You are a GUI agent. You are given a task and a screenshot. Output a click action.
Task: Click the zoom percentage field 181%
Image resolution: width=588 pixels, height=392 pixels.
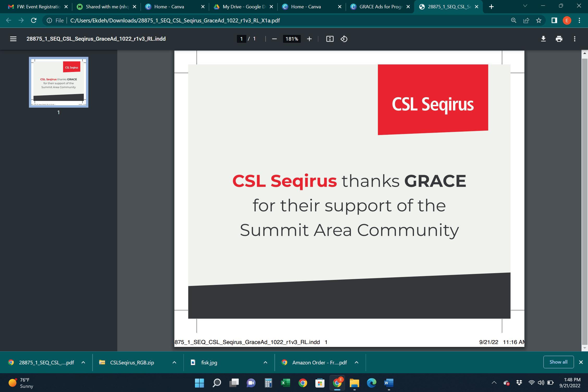[x=291, y=39]
